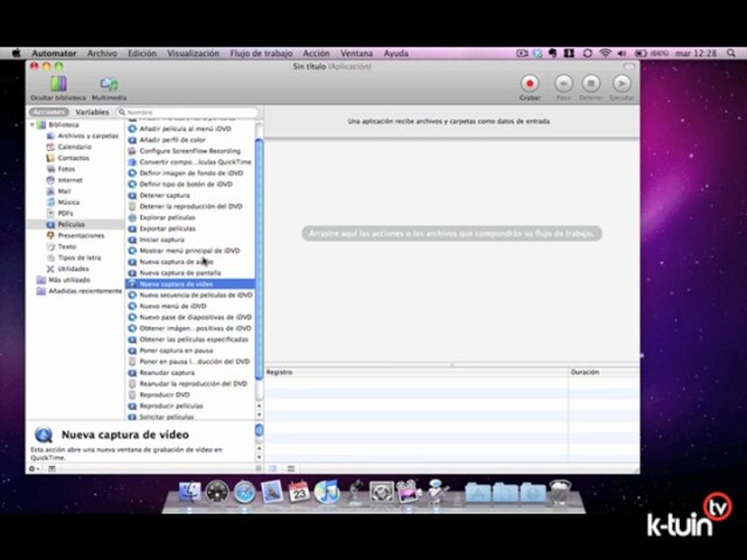Image resolution: width=747 pixels, height=560 pixels.
Task: Select the Tipos de letra category
Action: pos(79,257)
